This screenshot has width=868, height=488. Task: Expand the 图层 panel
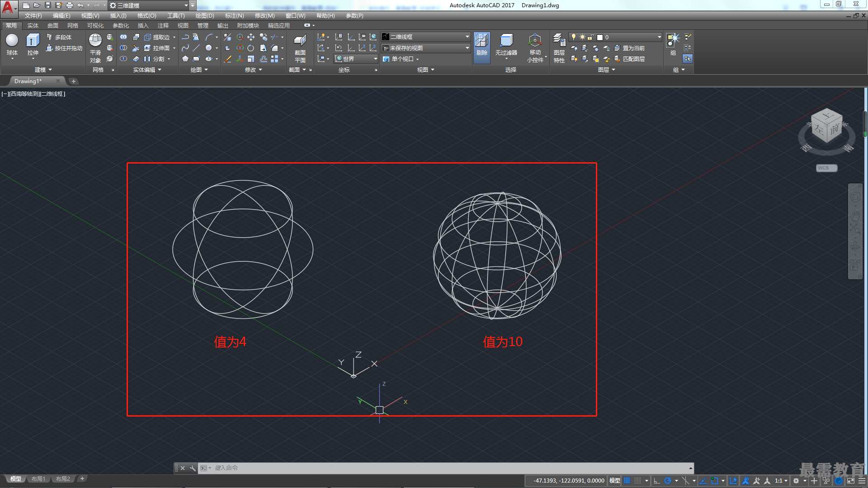coord(606,70)
